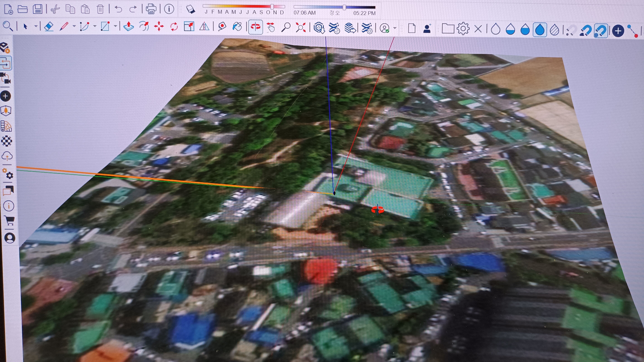
Task: Cut selection with scissors icon
Action: pyautogui.click(x=55, y=9)
